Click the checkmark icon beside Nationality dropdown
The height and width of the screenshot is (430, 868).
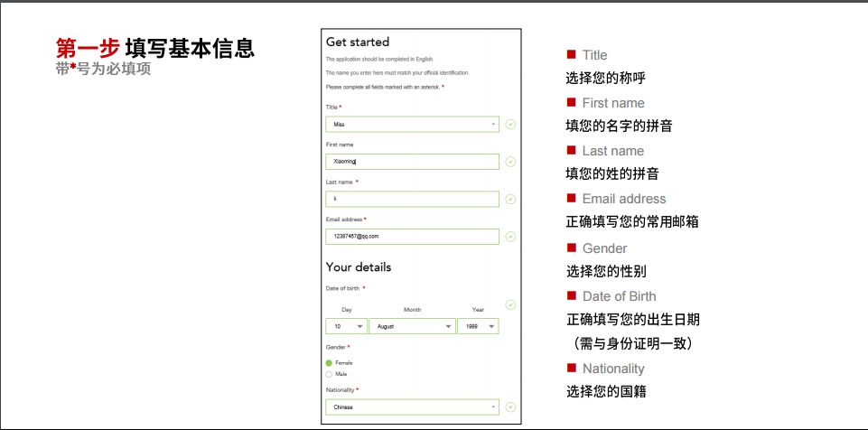(510, 407)
